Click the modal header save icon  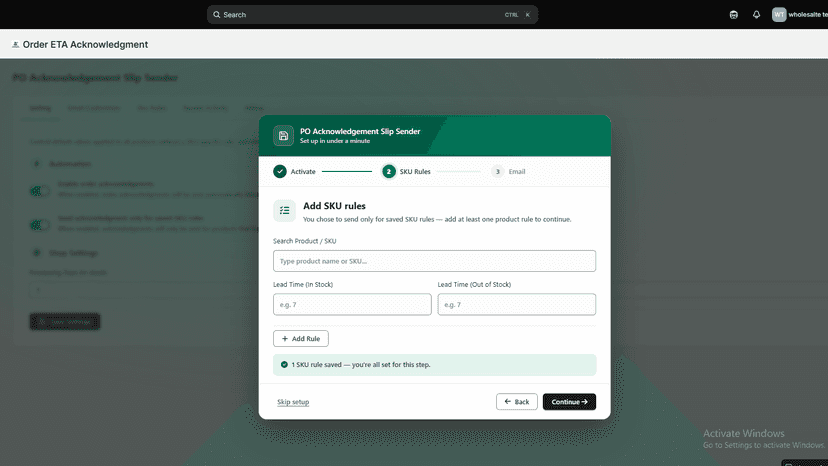point(284,136)
